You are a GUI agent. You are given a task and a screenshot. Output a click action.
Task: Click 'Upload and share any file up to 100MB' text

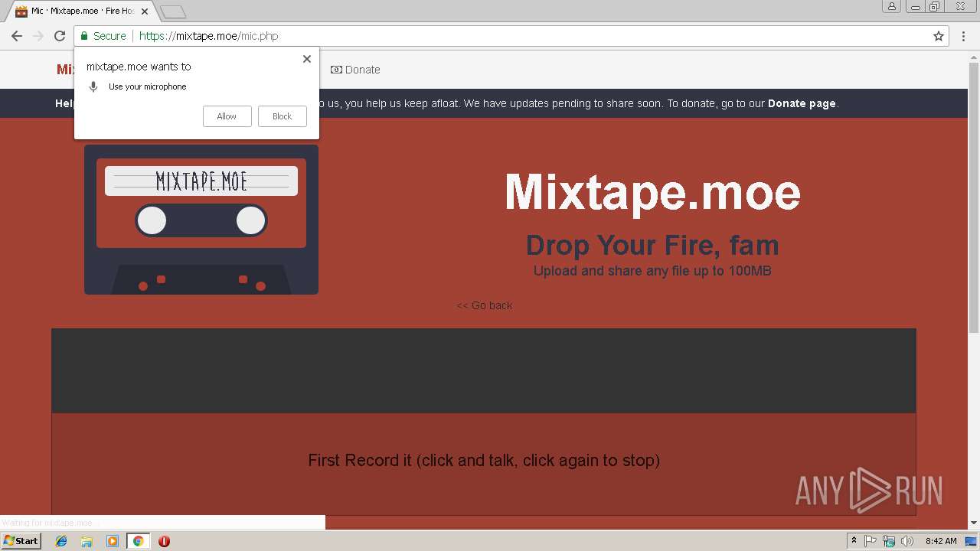click(x=652, y=271)
